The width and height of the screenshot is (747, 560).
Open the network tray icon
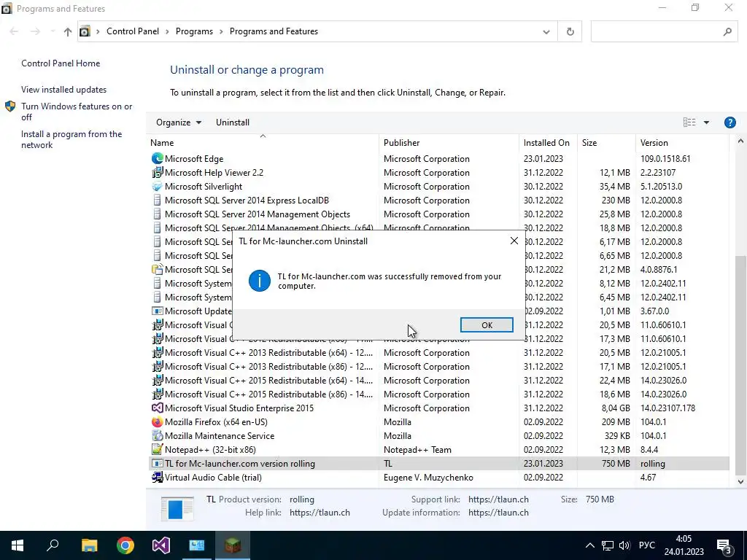click(608, 545)
